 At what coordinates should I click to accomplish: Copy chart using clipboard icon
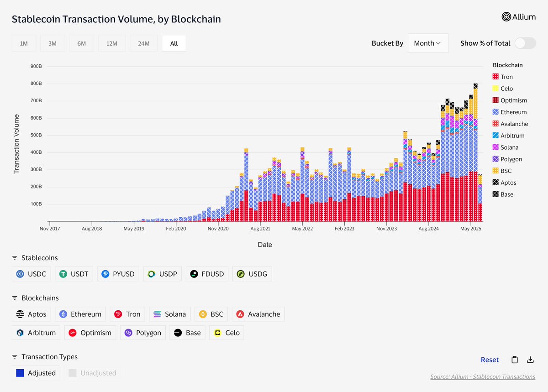tap(515, 360)
